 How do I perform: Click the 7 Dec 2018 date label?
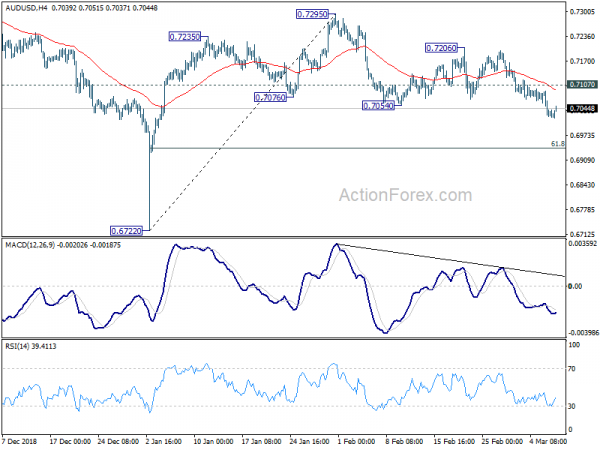20,441
